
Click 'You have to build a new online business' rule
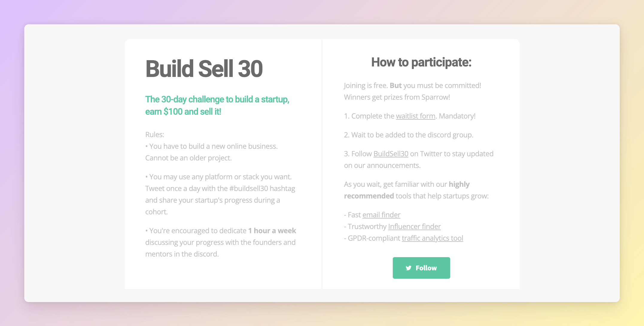(212, 146)
